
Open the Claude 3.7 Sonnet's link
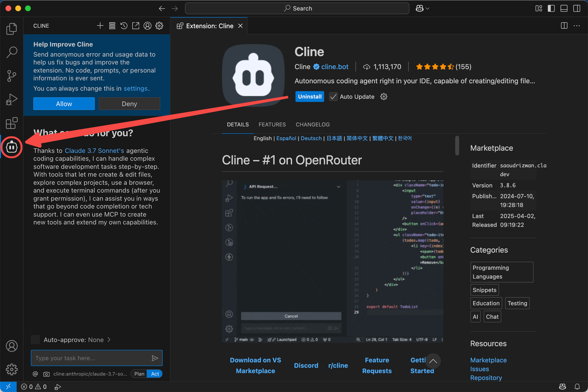click(94, 150)
